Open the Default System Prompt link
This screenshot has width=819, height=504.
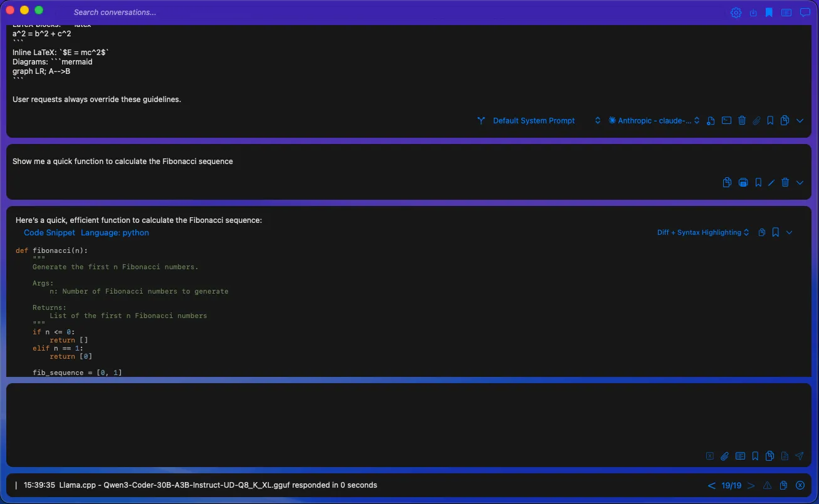tap(533, 120)
